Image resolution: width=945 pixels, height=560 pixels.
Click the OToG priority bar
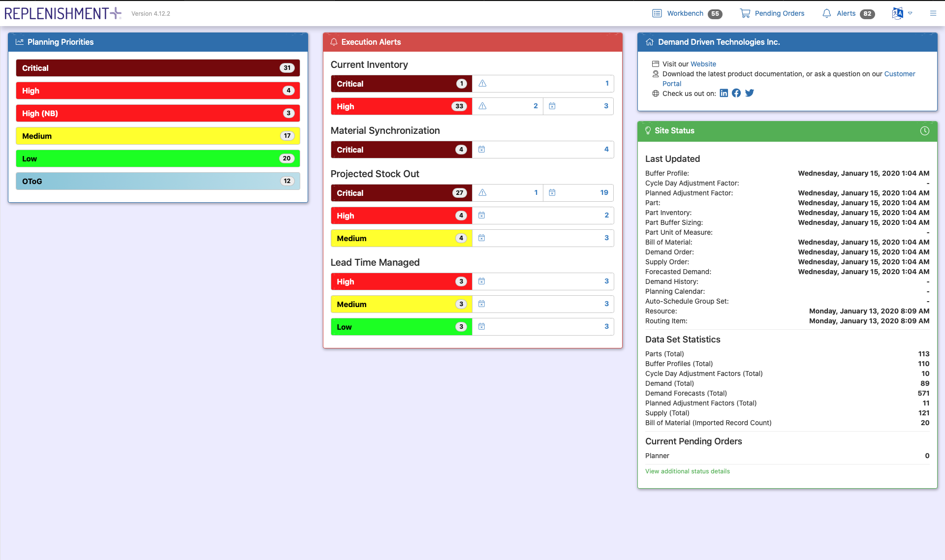157,181
